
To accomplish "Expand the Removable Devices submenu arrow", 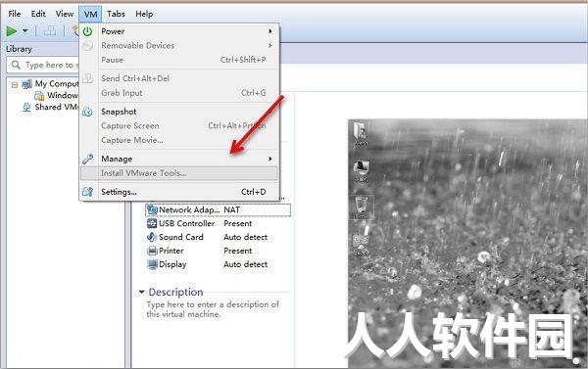I will tap(270, 46).
